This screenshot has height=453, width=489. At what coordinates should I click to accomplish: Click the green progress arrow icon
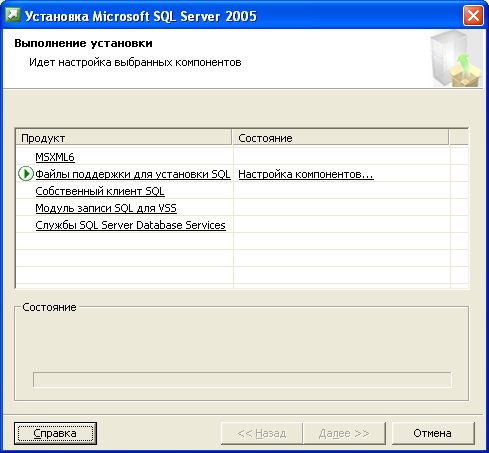pos(26,174)
